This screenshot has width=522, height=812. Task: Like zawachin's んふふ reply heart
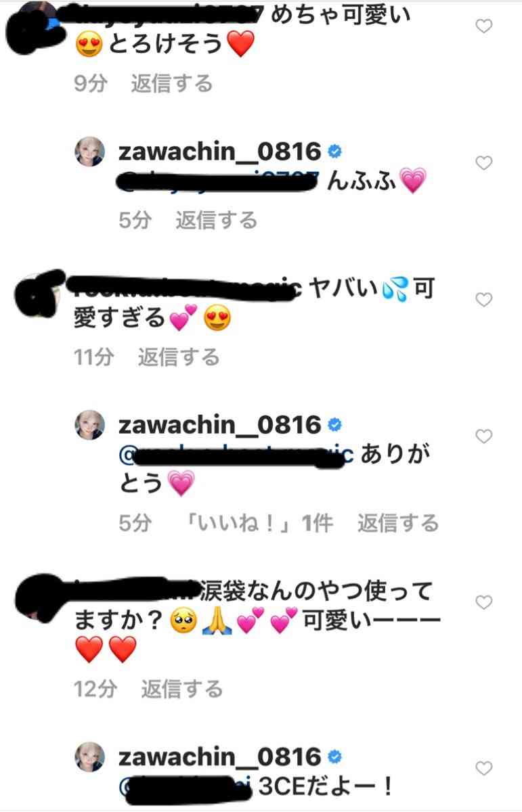[x=483, y=163]
